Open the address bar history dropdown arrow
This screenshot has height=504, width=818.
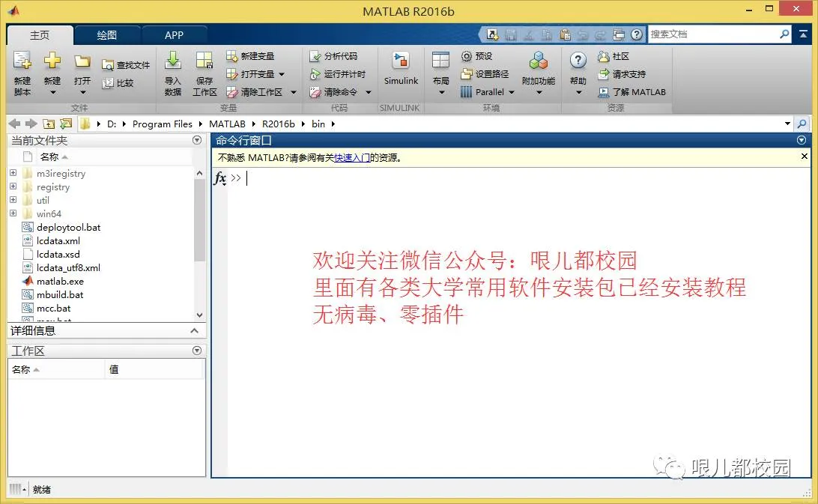tap(787, 124)
